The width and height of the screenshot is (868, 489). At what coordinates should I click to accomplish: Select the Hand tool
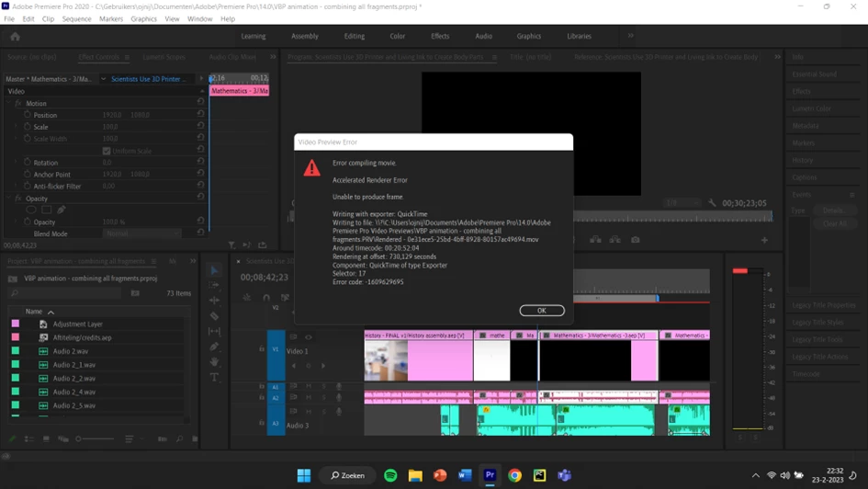pyautogui.click(x=214, y=361)
